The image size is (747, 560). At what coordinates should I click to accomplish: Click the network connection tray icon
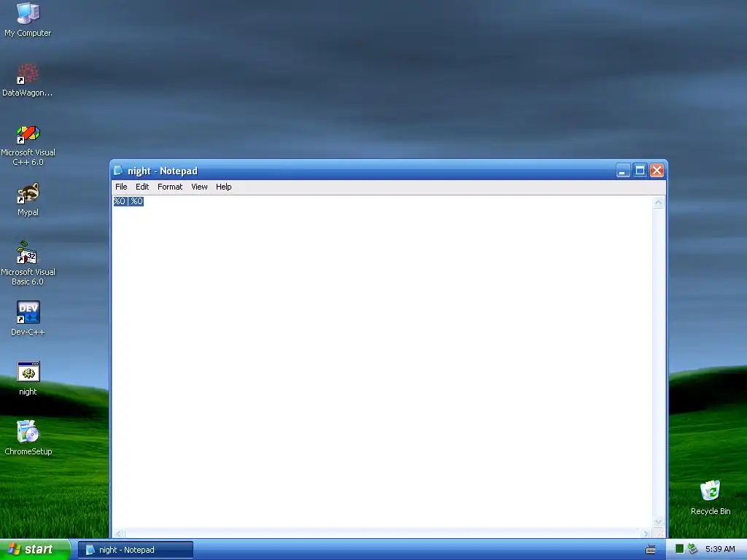(x=693, y=549)
